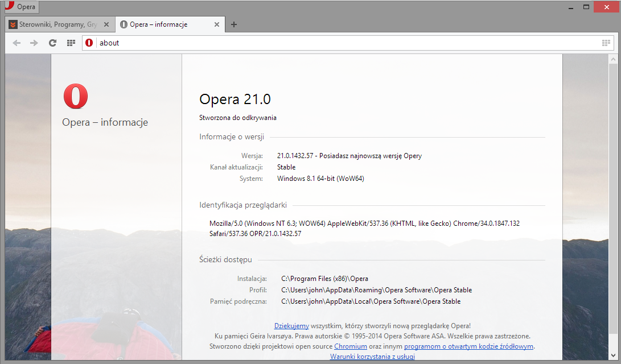Click the favicon of the Sterowniki tab

(x=13, y=24)
